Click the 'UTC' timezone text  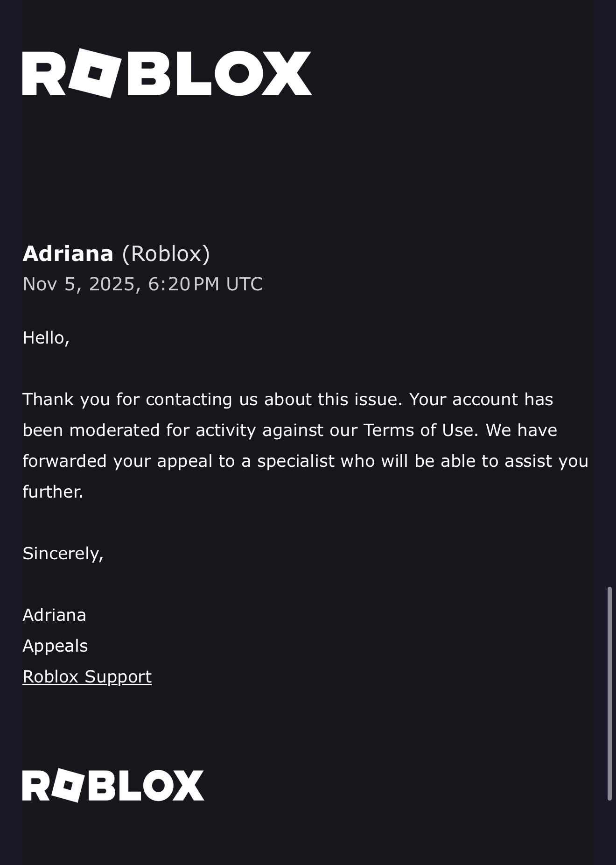pyautogui.click(x=244, y=284)
